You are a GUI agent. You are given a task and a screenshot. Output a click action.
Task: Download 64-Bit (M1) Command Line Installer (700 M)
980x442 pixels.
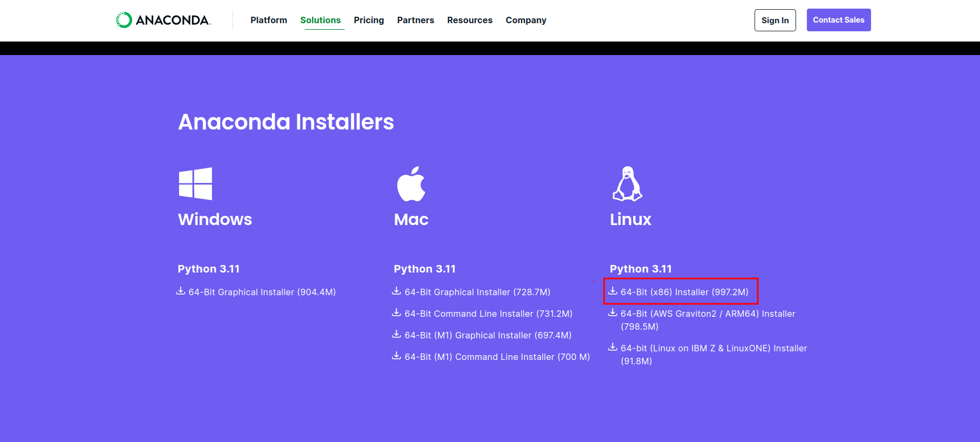click(497, 357)
